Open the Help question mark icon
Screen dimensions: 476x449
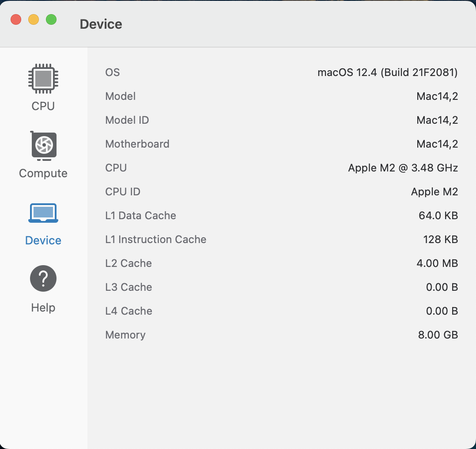pos(43,279)
